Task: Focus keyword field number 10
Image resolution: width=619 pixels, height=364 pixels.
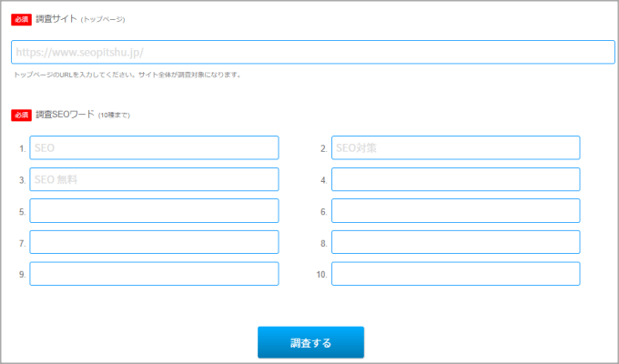Action: [455, 274]
